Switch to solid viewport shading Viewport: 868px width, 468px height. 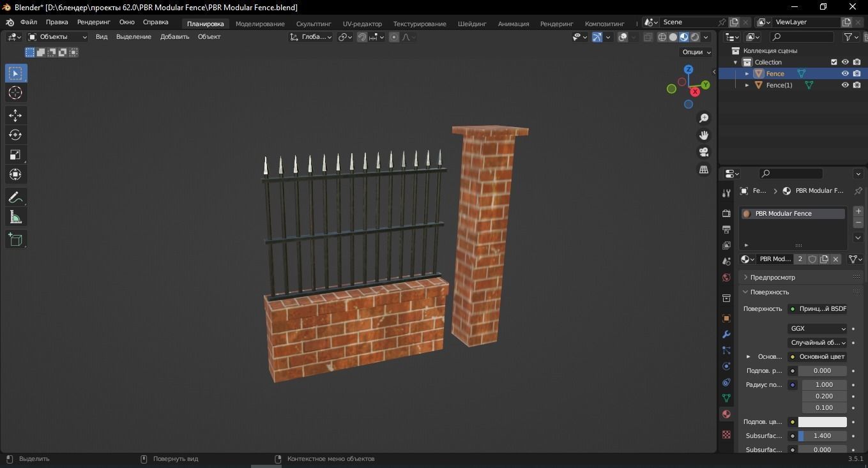[673, 37]
